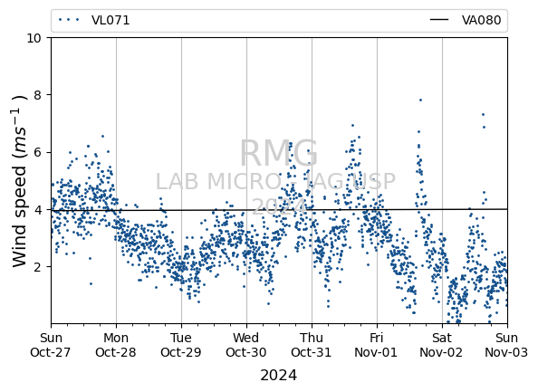Click the y-axis tick label 6
This screenshot has height=392, width=538.
tap(37, 152)
